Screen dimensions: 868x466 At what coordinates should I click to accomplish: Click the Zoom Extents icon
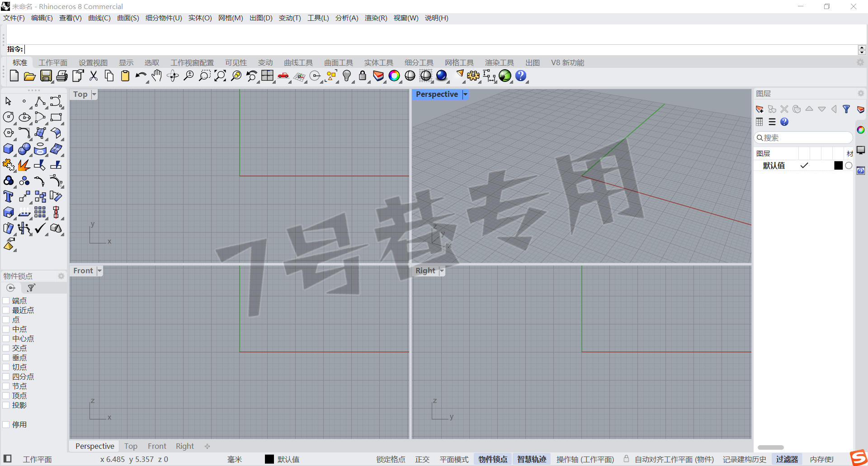(220, 76)
